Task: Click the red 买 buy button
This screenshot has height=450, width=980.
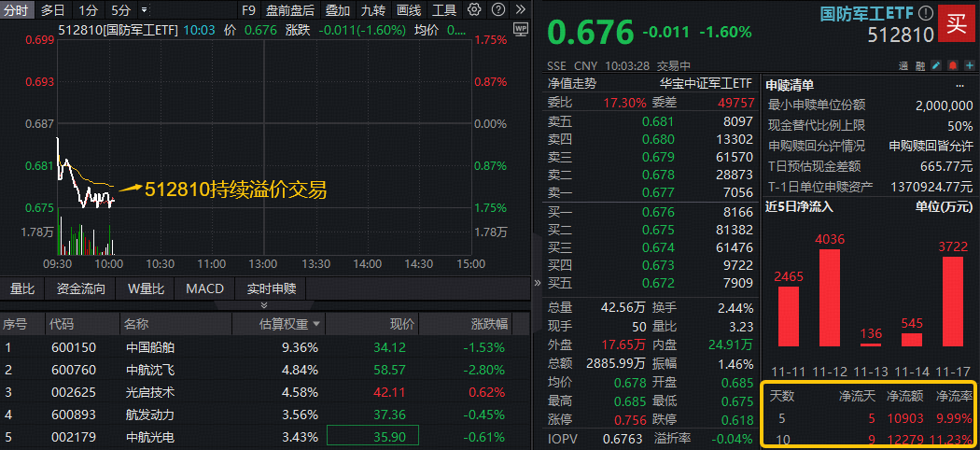Action: pyautogui.click(x=958, y=24)
